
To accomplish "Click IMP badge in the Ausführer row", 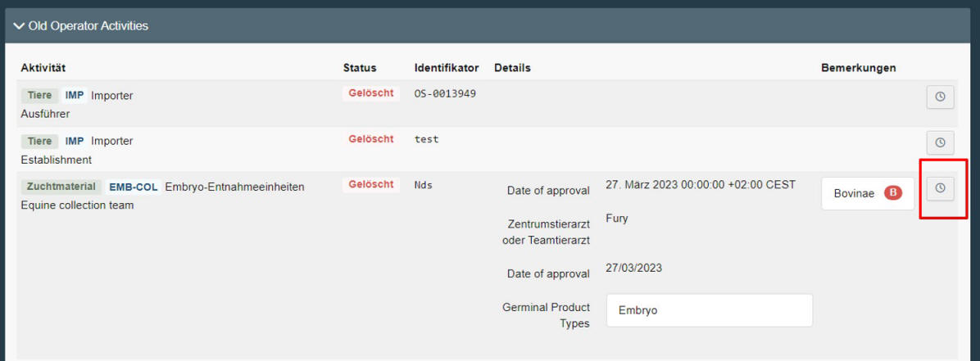I will [75, 96].
